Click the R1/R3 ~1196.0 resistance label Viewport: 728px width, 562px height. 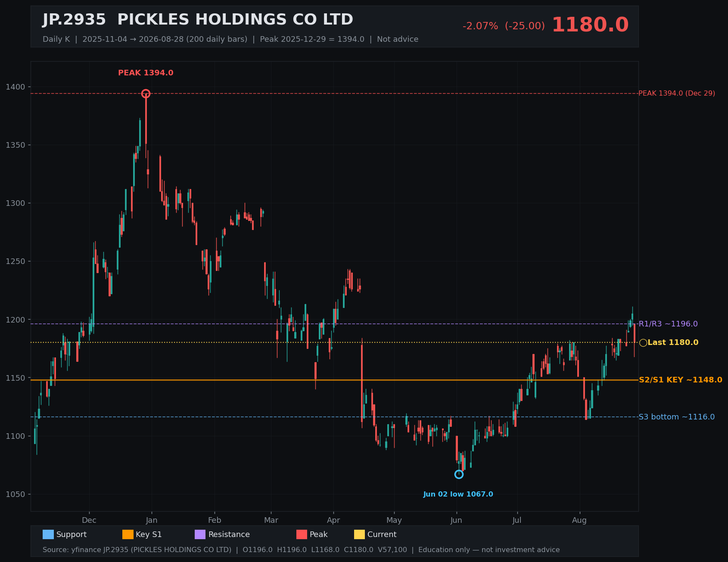tap(668, 324)
